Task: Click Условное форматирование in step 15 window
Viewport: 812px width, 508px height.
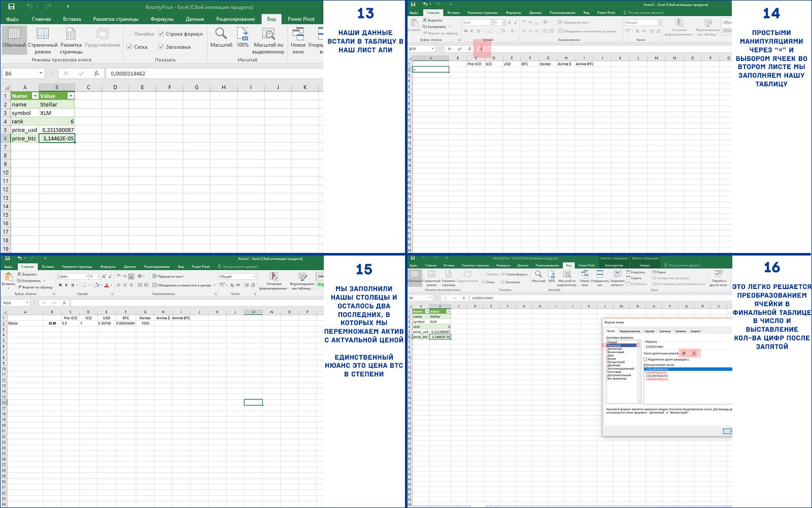Action: pyautogui.click(x=274, y=281)
